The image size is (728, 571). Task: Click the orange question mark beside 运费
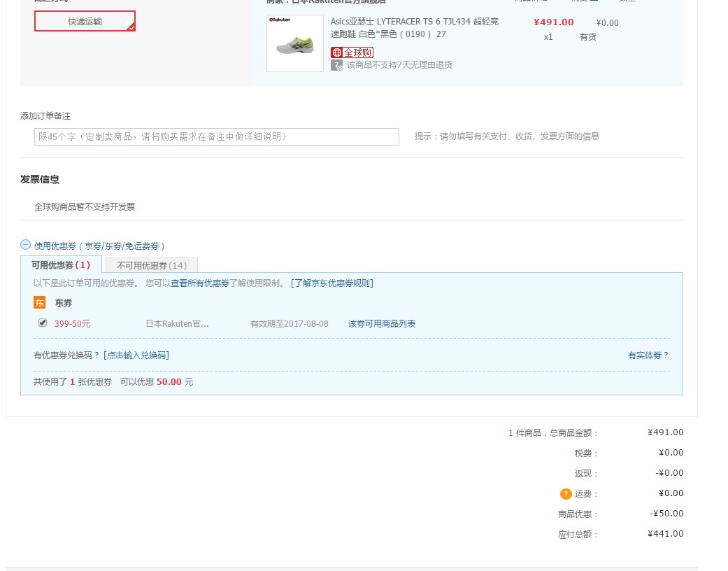(566, 494)
